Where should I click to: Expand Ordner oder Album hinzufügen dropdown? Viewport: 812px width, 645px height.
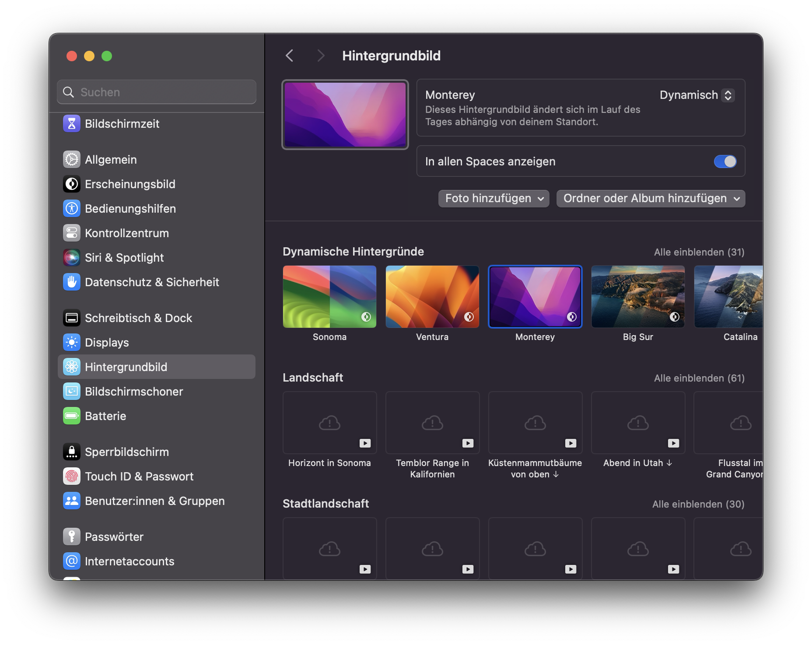click(651, 199)
